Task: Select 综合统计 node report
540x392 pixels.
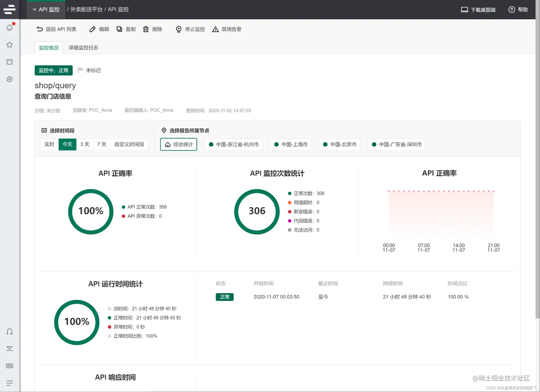Action: (x=179, y=144)
